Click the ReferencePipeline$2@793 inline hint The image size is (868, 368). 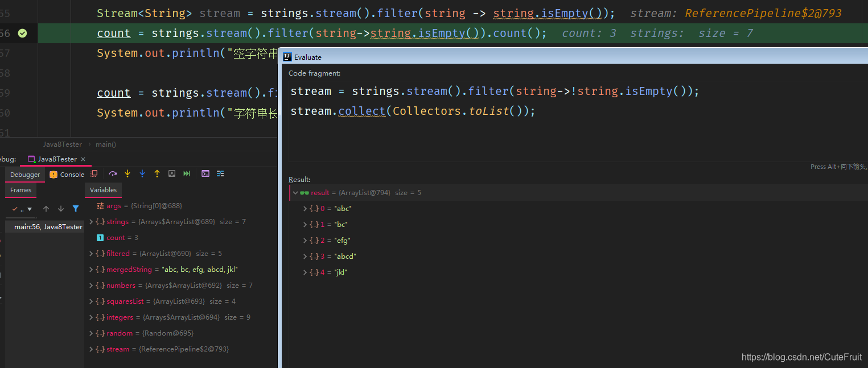(x=763, y=14)
